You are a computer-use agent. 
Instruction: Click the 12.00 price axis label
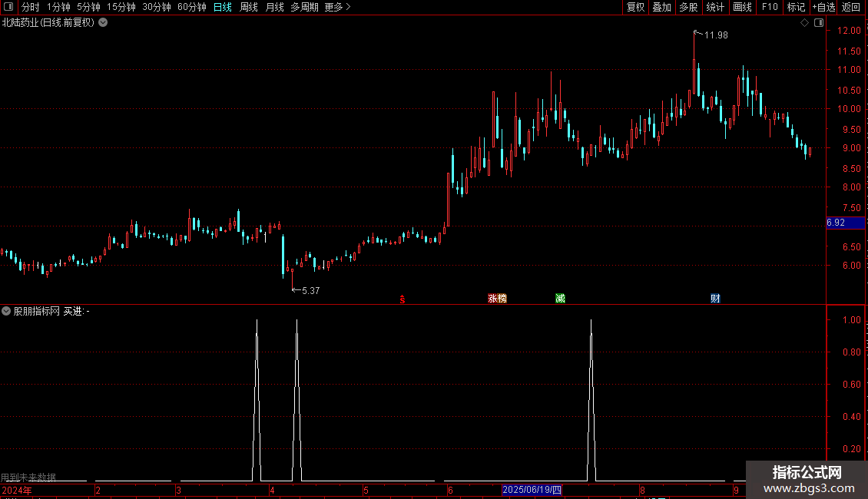(849, 31)
